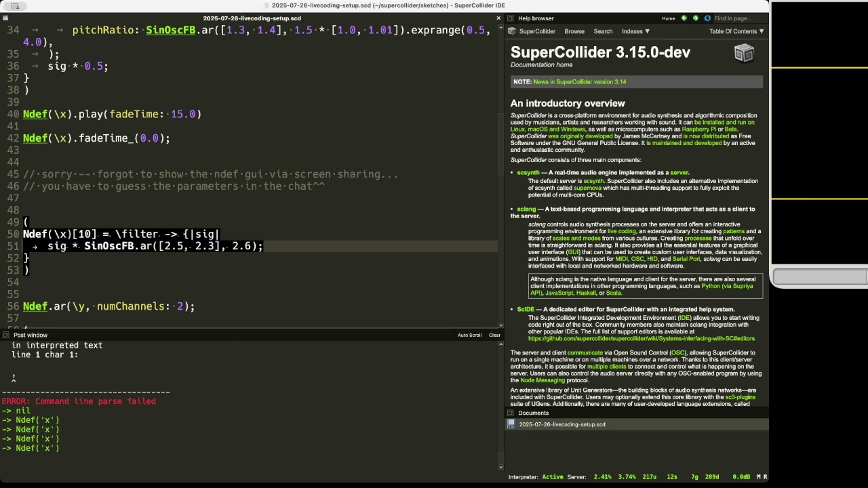The height and width of the screenshot is (488, 868).
Task: Click server peak CPU 3.74% readout
Action: tap(627, 477)
